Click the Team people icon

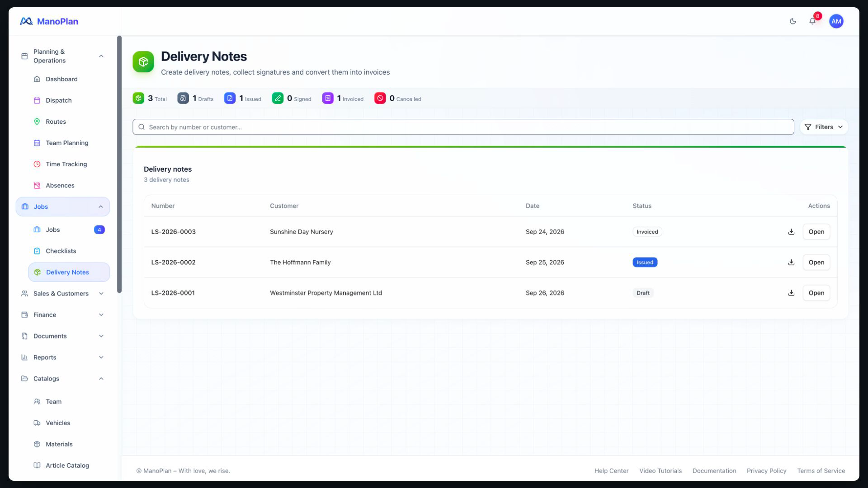pyautogui.click(x=37, y=402)
